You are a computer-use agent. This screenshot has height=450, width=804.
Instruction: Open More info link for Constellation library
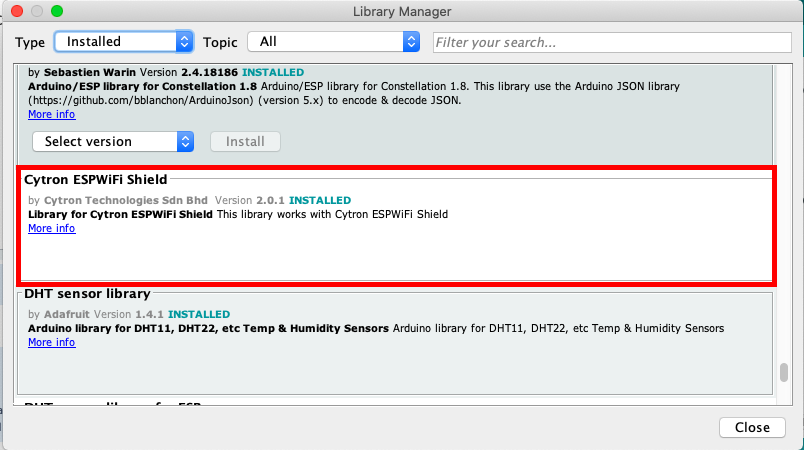pos(52,114)
